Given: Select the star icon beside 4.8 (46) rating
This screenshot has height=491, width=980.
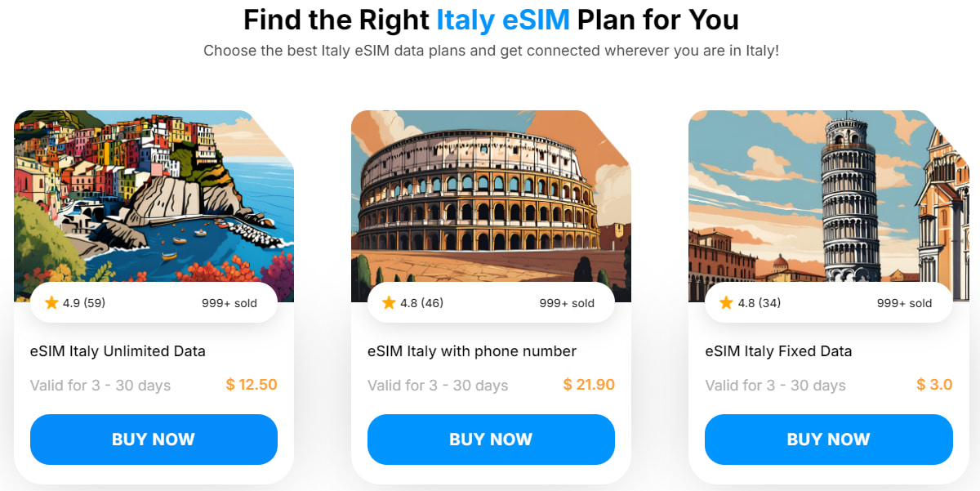Looking at the screenshot, I should (389, 301).
